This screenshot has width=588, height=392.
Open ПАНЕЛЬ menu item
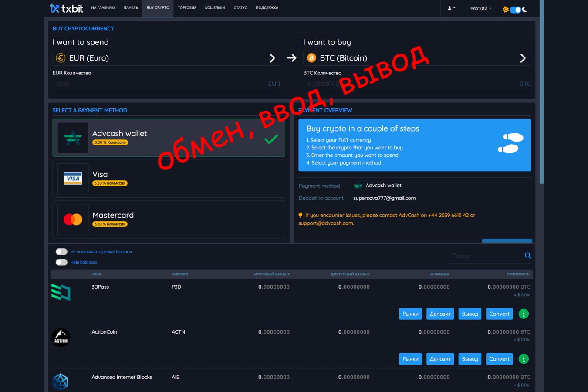[x=131, y=8]
